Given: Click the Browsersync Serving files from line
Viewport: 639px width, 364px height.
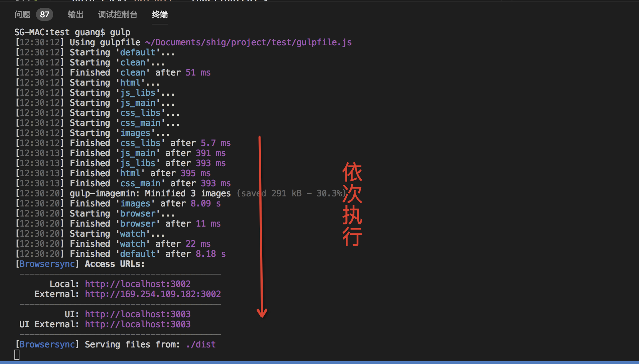Looking at the screenshot, I should (115, 345).
